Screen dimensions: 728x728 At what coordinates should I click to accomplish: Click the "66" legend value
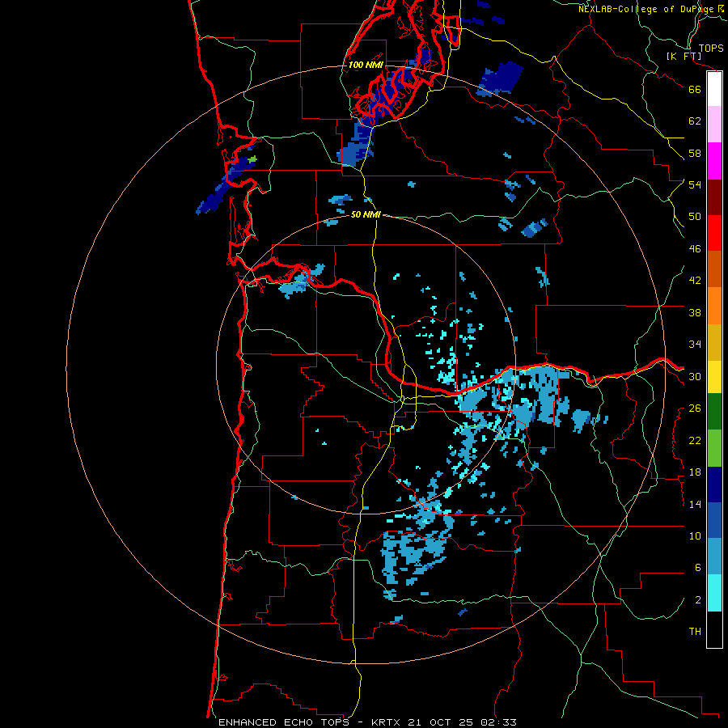click(x=695, y=89)
